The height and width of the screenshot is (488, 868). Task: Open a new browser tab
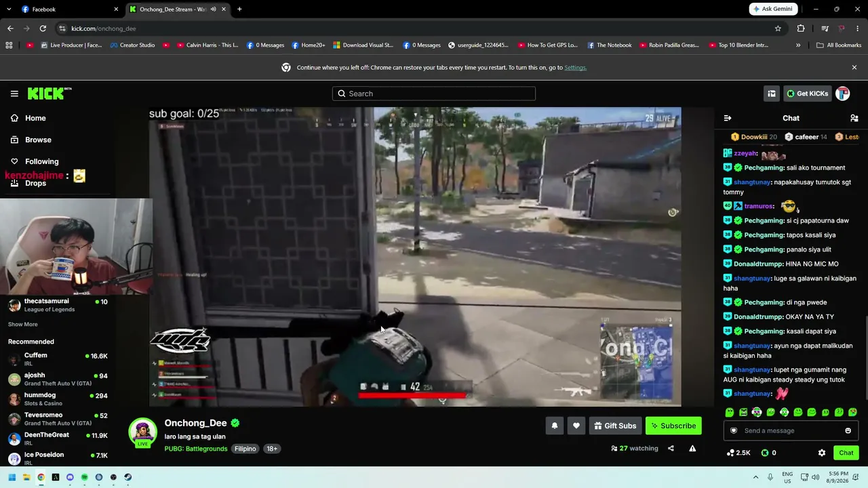point(239,9)
